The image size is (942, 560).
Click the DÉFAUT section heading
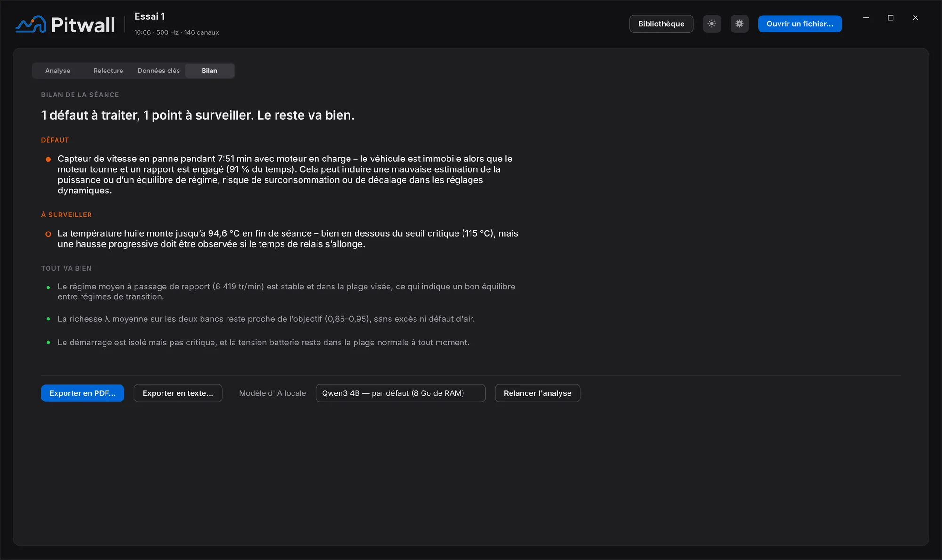(x=55, y=140)
